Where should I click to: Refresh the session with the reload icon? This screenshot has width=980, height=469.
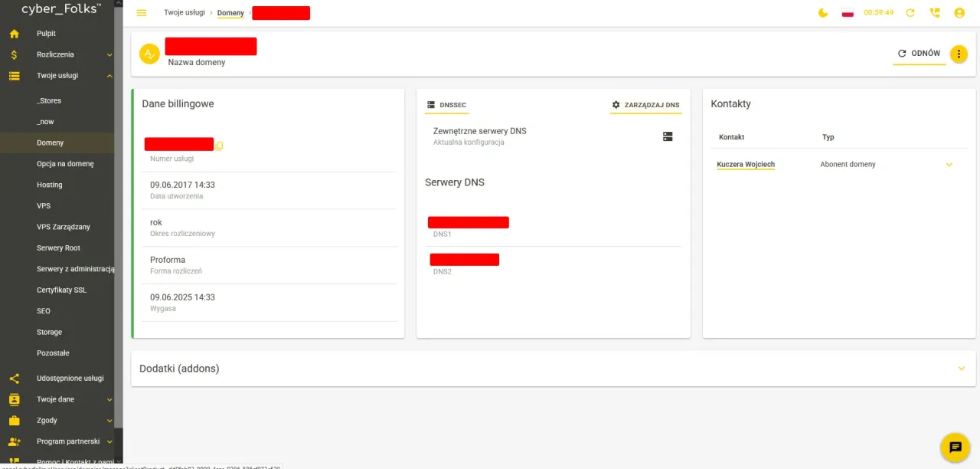[x=910, y=12]
